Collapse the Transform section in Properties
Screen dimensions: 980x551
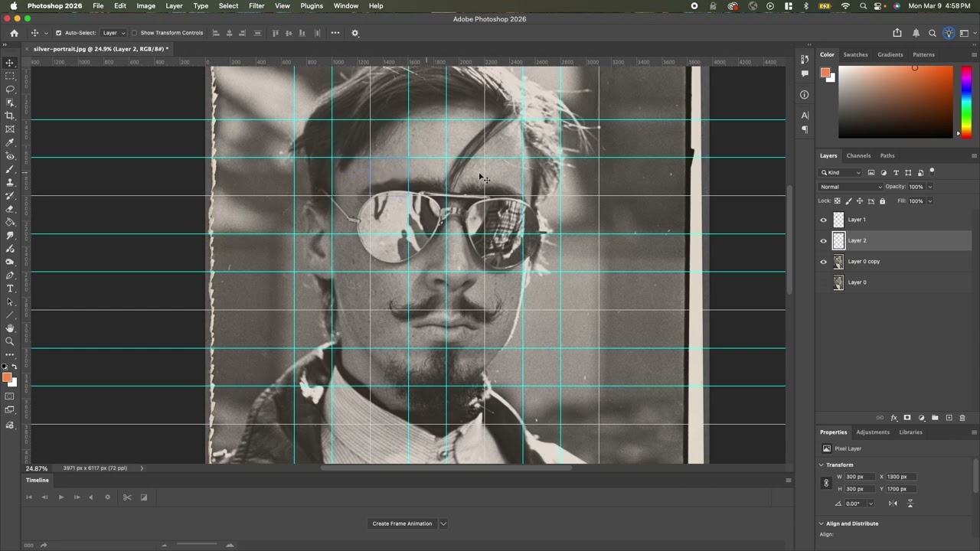(x=822, y=465)
